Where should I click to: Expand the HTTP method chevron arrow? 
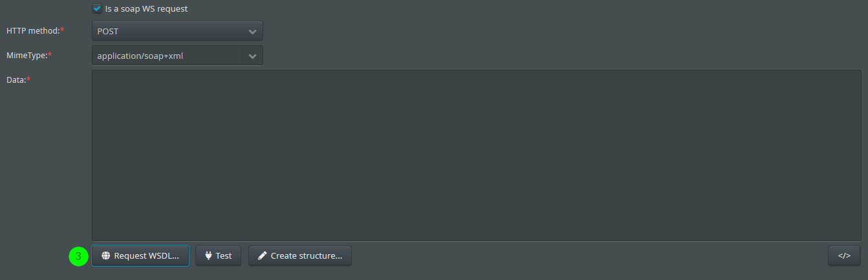(252, 31)
